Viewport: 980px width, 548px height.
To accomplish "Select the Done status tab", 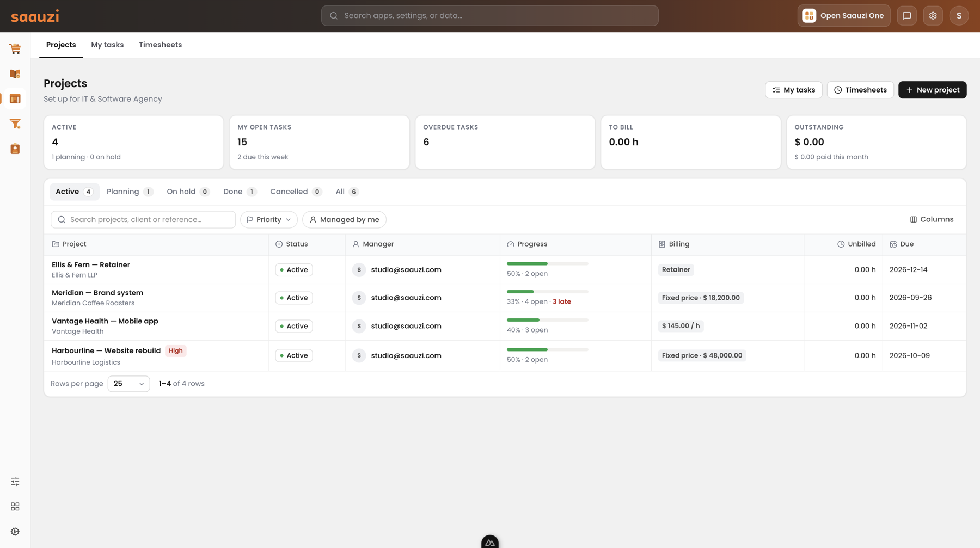I will [240, 192].
